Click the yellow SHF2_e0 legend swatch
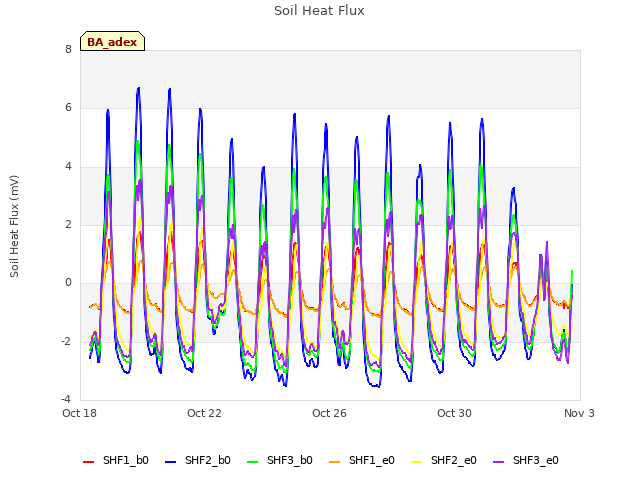 coord(416,462)
